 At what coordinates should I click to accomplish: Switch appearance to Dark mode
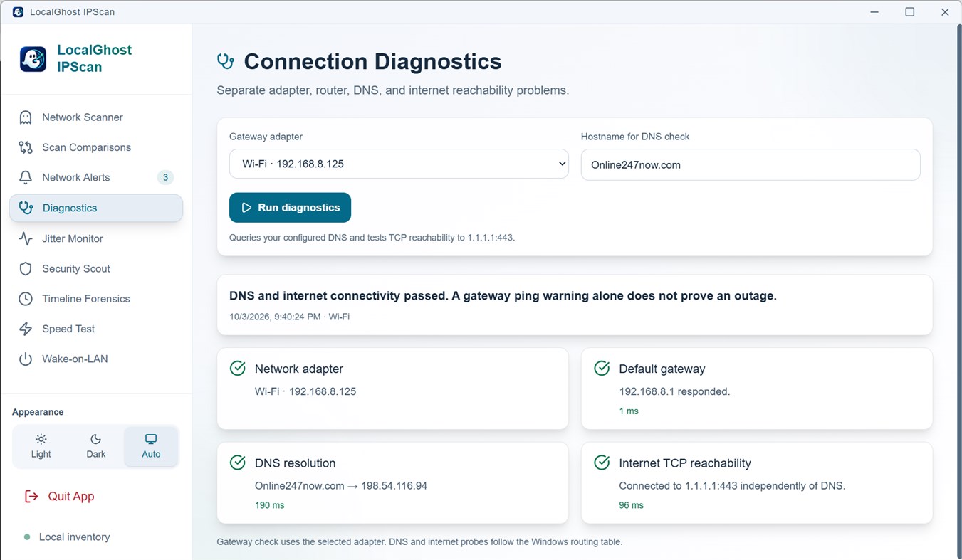[96, 446]
